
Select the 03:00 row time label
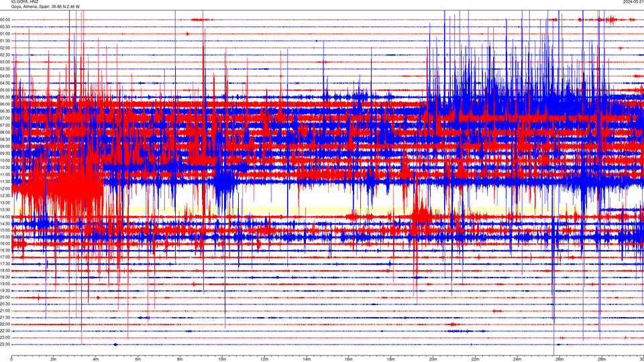pos(5,62)
